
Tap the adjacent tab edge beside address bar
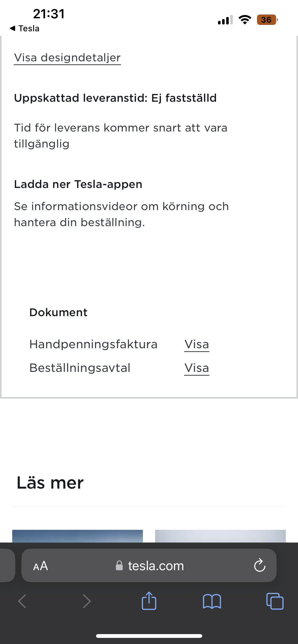7,565
